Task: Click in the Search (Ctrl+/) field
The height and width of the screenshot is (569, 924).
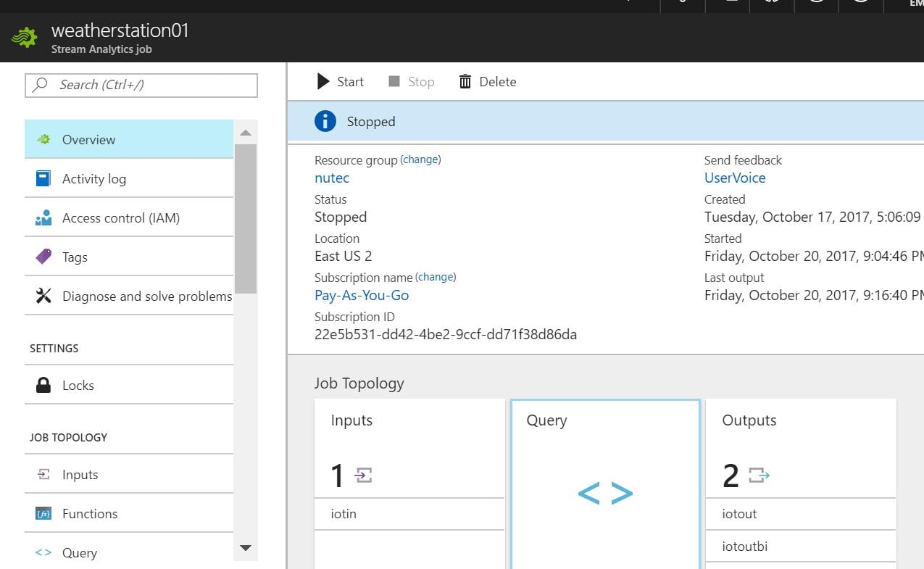Action: (x=141, y=85)
